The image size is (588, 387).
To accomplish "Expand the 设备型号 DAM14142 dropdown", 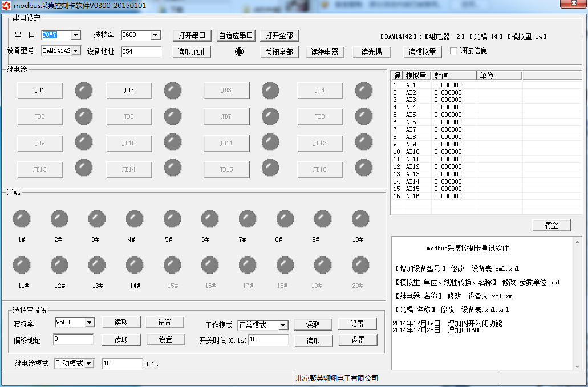I will pyautogui.click(x=75, y=51).
